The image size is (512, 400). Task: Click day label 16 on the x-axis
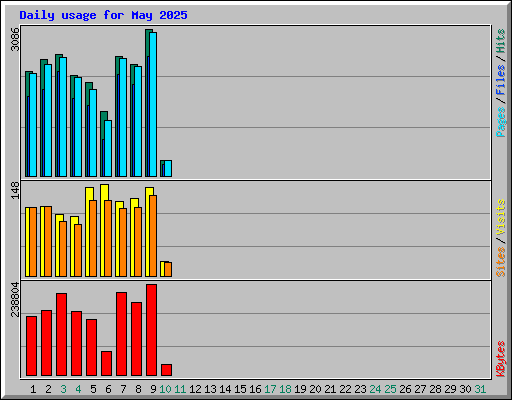click(255, 389)
